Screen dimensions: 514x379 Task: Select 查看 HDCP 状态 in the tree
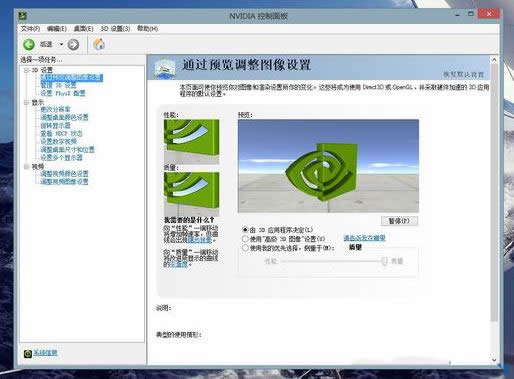click(61, 133)
